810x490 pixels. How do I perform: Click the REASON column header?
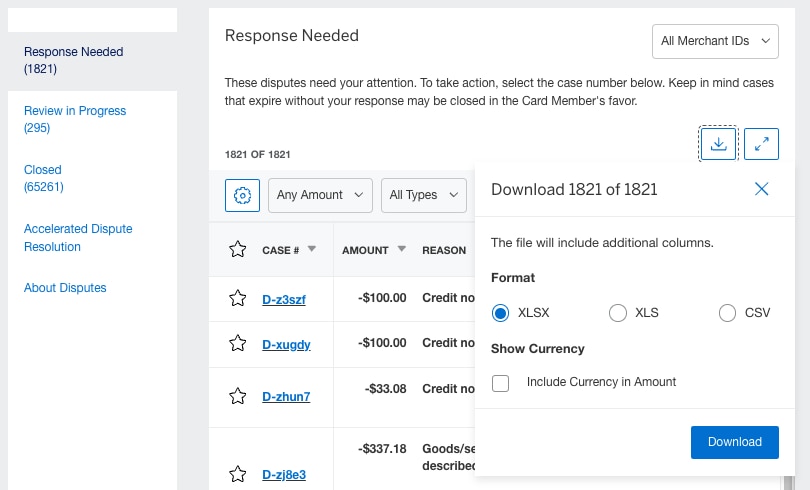click(444, 250)
